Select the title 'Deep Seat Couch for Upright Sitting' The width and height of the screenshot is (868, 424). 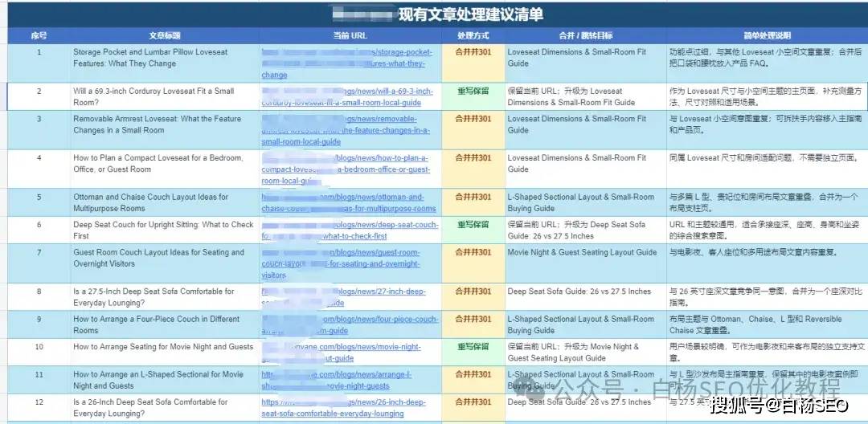163,230
